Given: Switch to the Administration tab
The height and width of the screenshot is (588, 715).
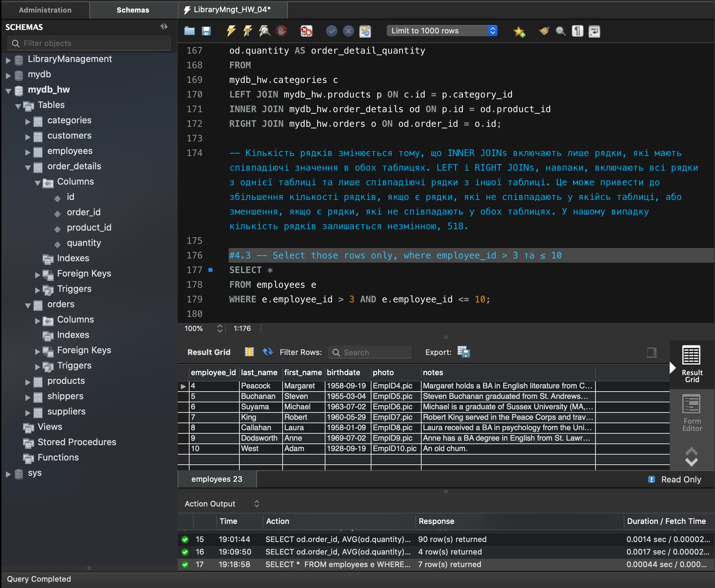Looking at the screenshot, I should 45,10.
